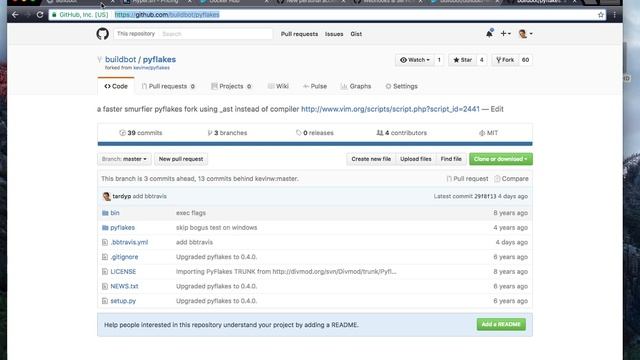Click the pyflakes folder icon
The height and width of the screenshot is (360, 640).
coord(105,228)
